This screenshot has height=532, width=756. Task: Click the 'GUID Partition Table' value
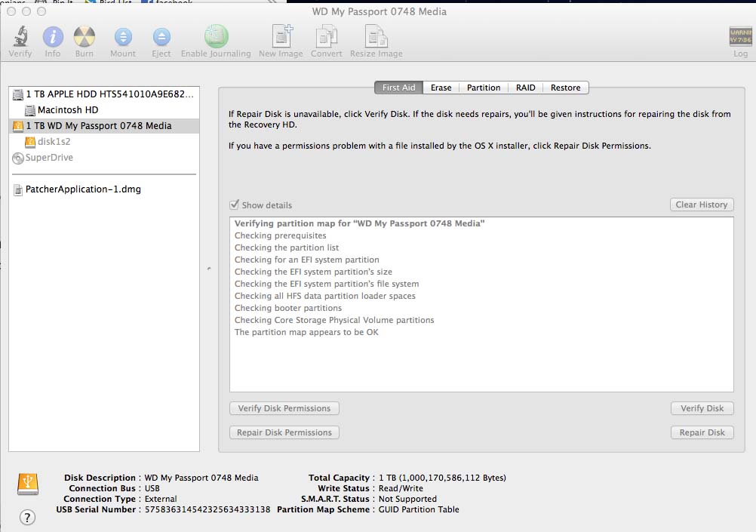419,509
